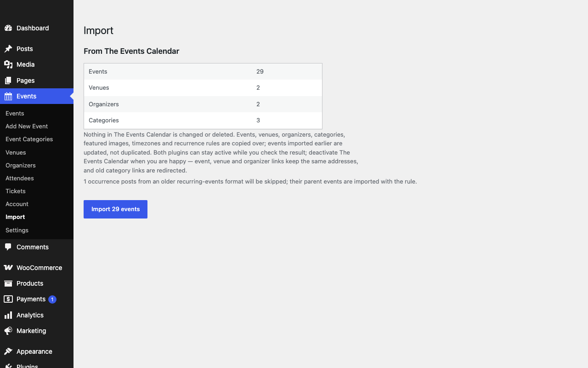Click the Comments speech bubble icon
588x368 pixels.
[x=8, y=247]
